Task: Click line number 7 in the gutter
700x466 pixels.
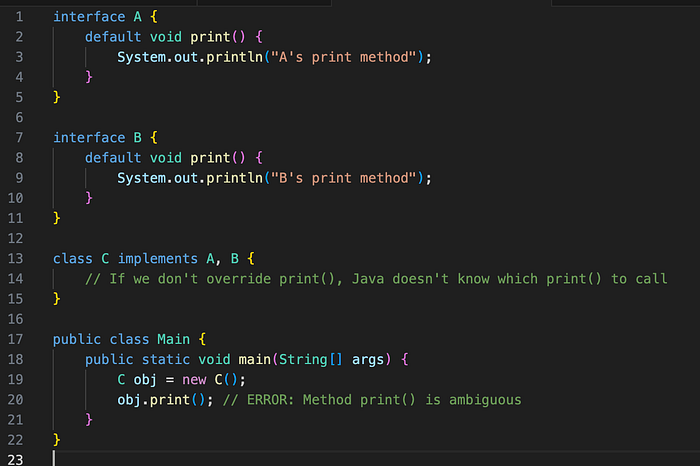Action: pyautogui.click(x=19, y=137)
